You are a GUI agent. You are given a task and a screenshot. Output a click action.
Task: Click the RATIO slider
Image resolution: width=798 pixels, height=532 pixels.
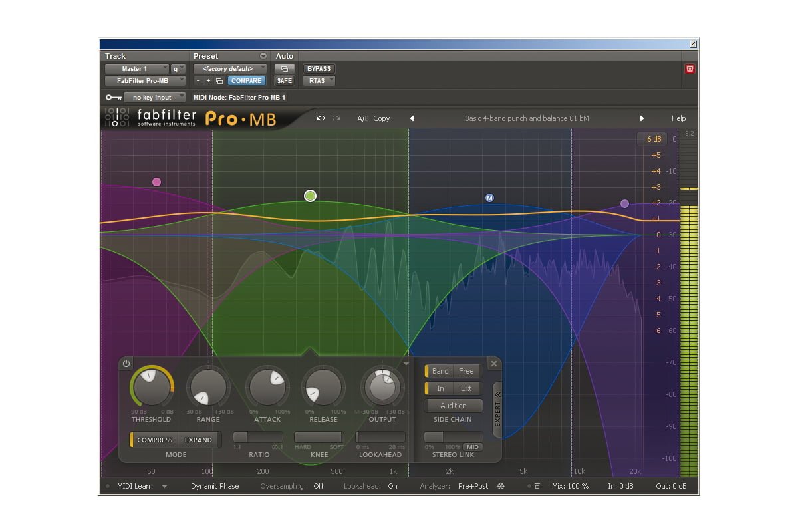click(x=258, y=437)
